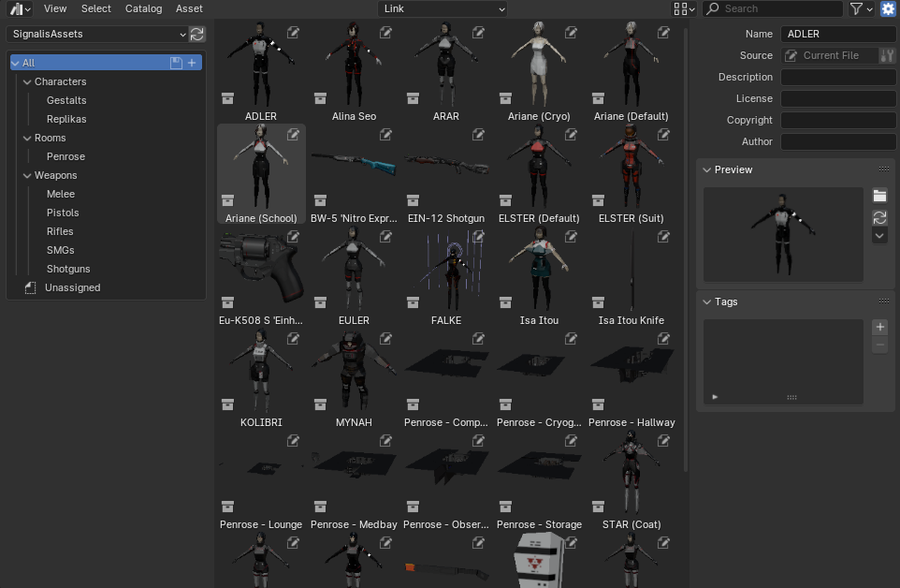Add a new tag with plus button
The image size is (900, 588).
[880, 327]
